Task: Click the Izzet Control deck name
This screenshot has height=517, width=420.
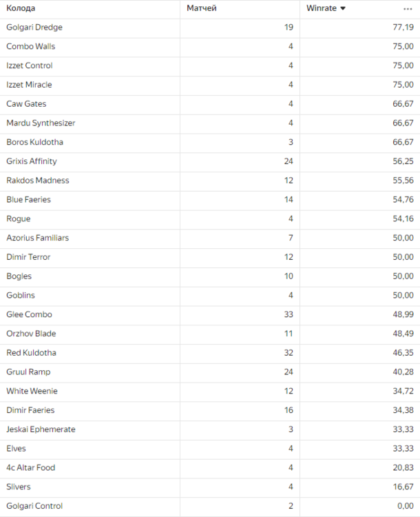Action: point(29,65)
